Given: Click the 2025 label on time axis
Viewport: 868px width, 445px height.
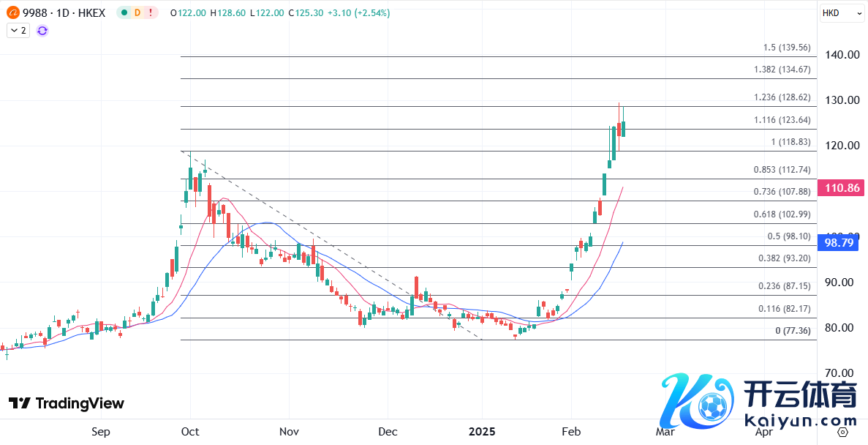Looking at the screenshot, I should pyautogui.click(x=482, y=432).
